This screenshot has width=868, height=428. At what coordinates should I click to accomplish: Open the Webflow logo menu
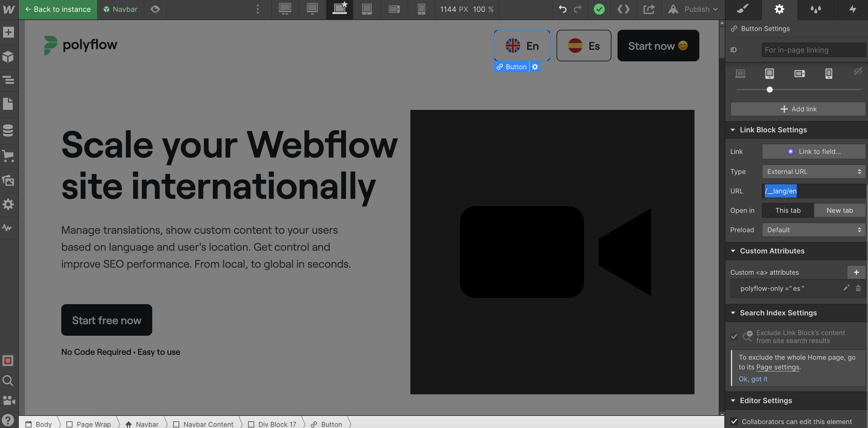(9, 9)
